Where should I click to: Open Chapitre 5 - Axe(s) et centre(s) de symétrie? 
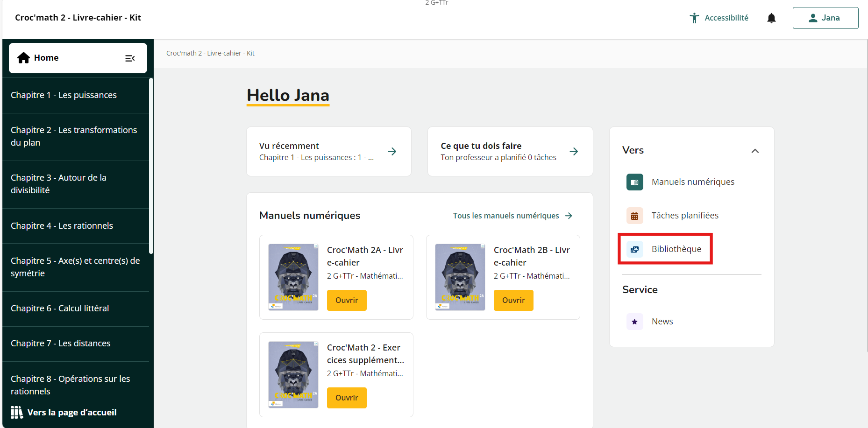click(76, 267)
